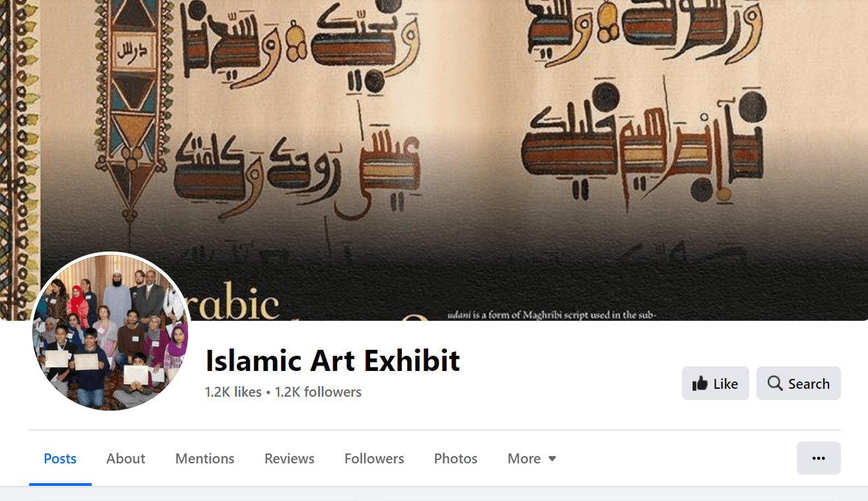Click the Search button label
Image resolution: width=868 pixels, height=501 pixels.
coord(809,384)
